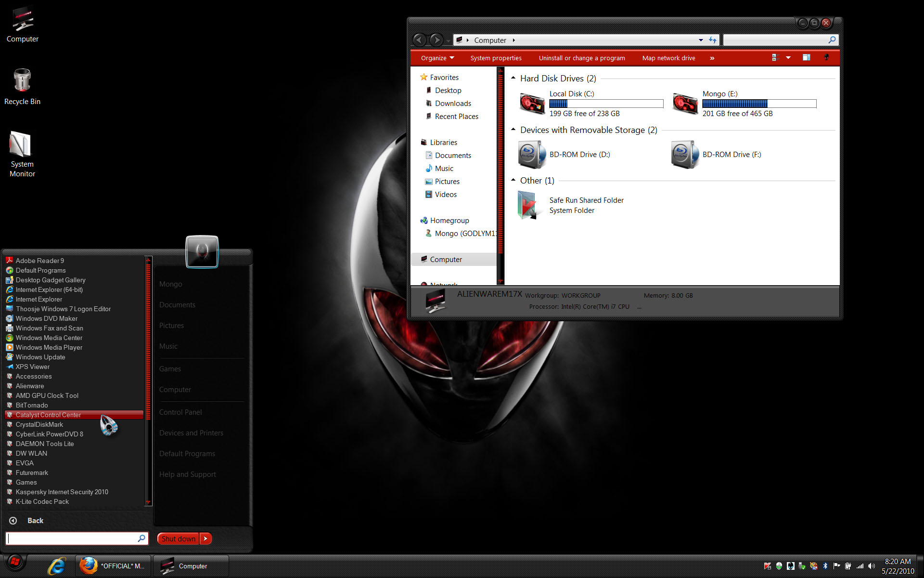Viewport: 924px width, 578px height.
Task: Click the refresh button in address bar
Action: click(713, 40)
